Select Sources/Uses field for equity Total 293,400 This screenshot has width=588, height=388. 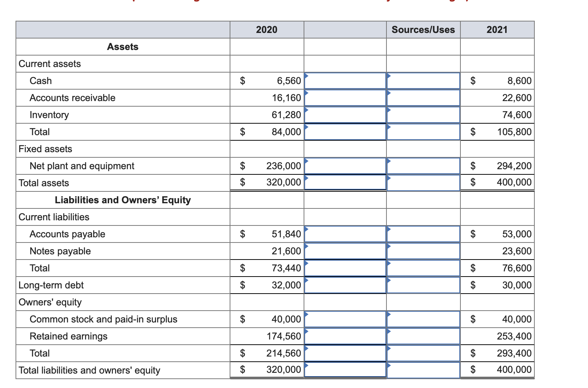click(423, 353)
